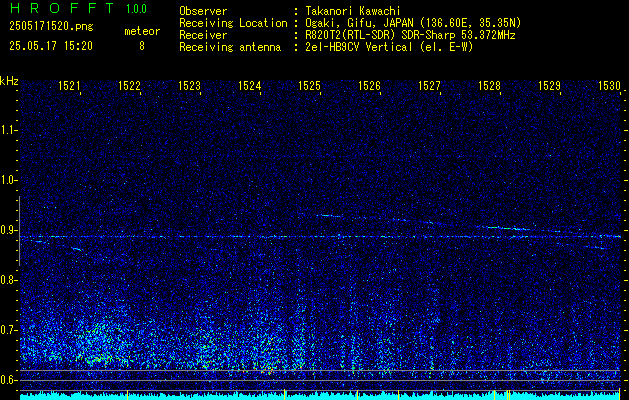Image resolution: width=629 pixels, height=400 pixels.
Task: Click the kHz axis unit label
Action: pyautogui.click(x=9, y=81)
